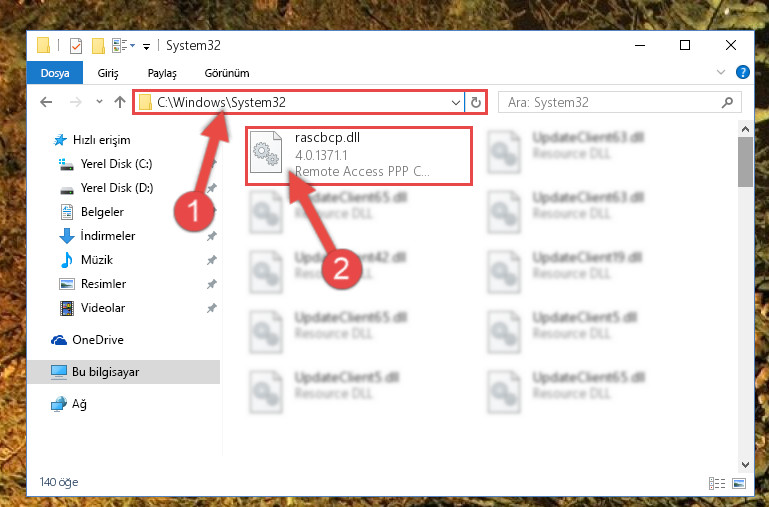Click the help question mark icon
Image resolution: width=769 pixels, height=507 pixels.
[743, 73]
